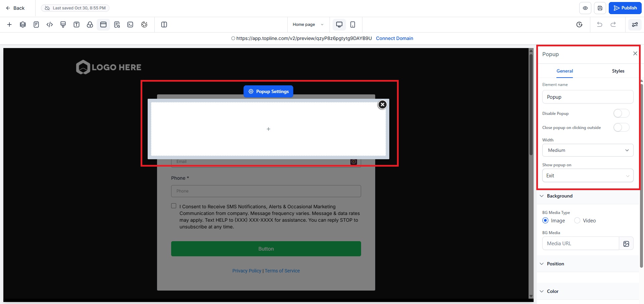Expand the Position section

pyautogui.click(x=552, y=264)
